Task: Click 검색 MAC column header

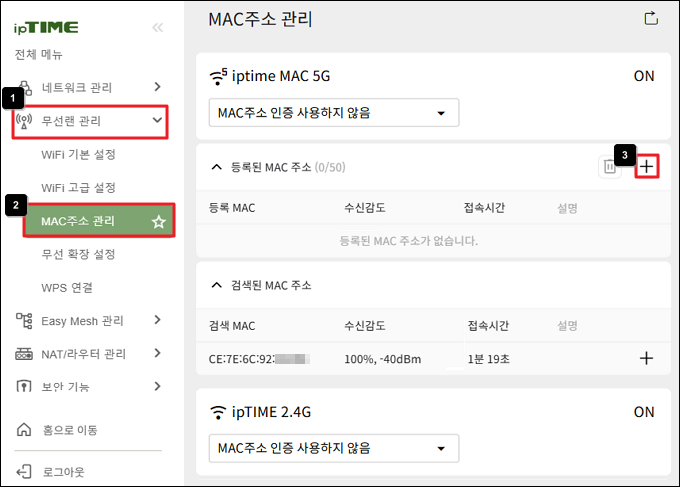Action: click(232, 326)
